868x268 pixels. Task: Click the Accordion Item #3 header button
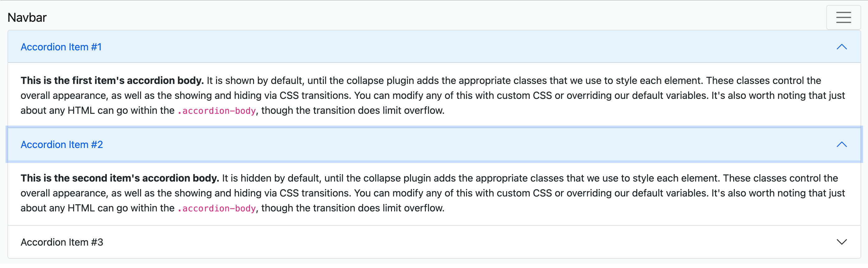point(61,242)
